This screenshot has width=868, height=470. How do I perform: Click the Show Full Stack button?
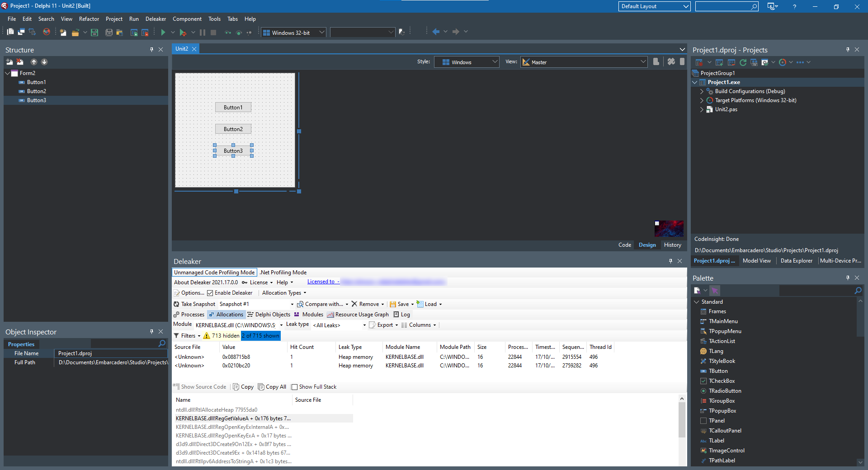pos(314,386)
